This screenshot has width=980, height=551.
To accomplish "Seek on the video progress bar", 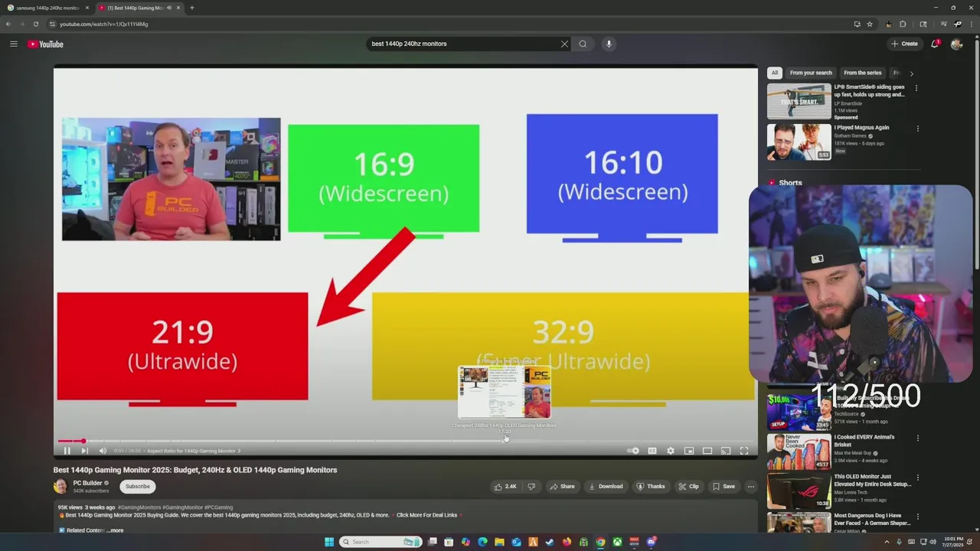I will (404, 441).
